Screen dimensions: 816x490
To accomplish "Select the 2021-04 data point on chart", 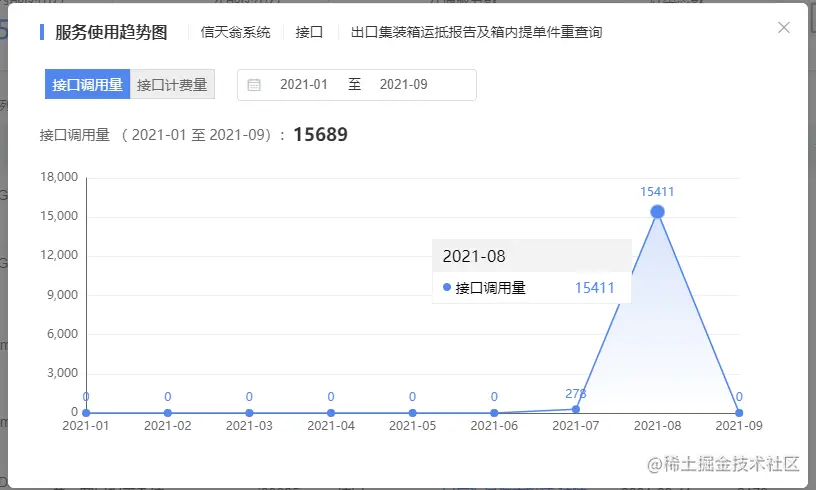I will tap(331, 413).
